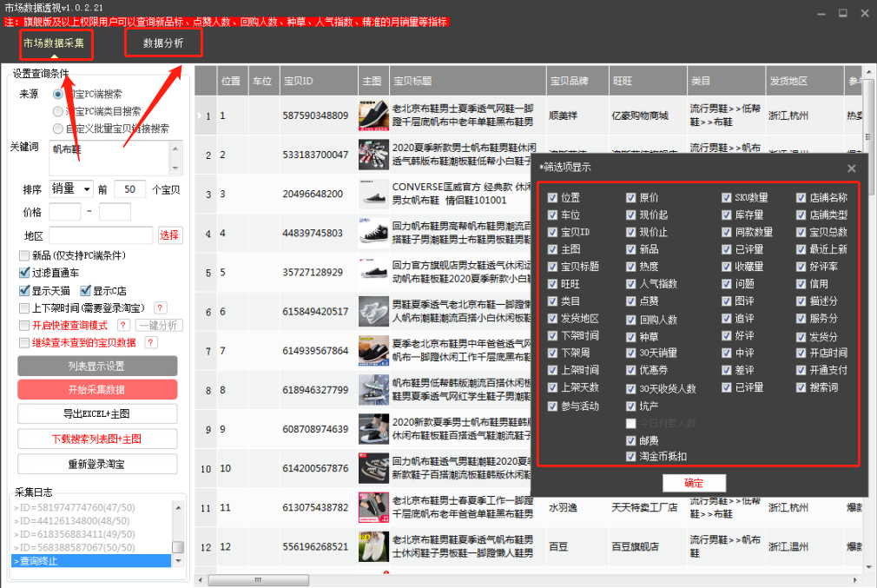This screenshot has width=877, height=588.
Task: Uncheck the 显示C店 option
Action: [85, 291]
